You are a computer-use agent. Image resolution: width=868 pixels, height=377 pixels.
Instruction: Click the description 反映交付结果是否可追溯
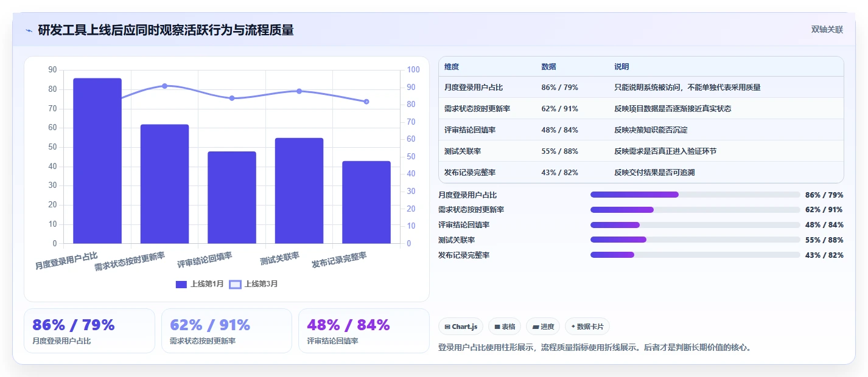(x=654, y=173)
